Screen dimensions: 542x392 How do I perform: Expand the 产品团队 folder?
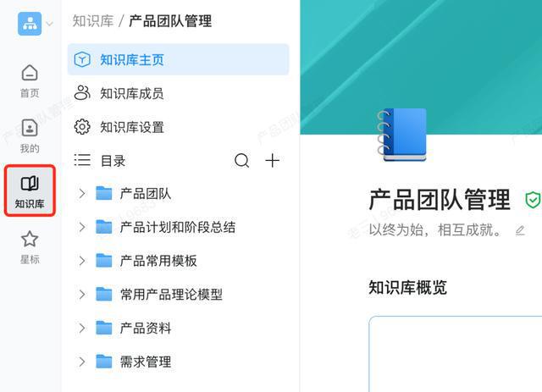click(x=82, y=194)
